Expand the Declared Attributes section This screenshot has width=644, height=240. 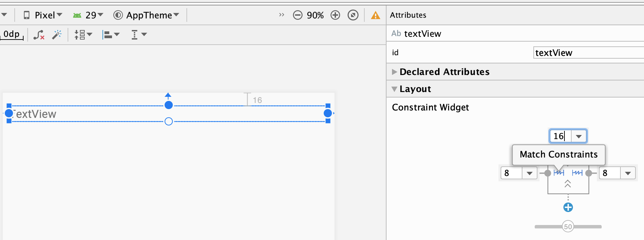coord(395,72)
